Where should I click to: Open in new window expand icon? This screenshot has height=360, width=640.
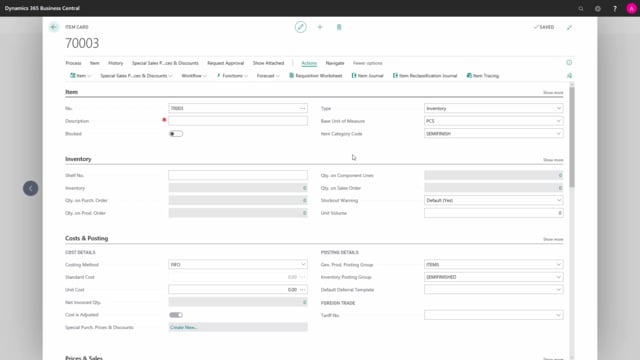click(x=569, y=27)
